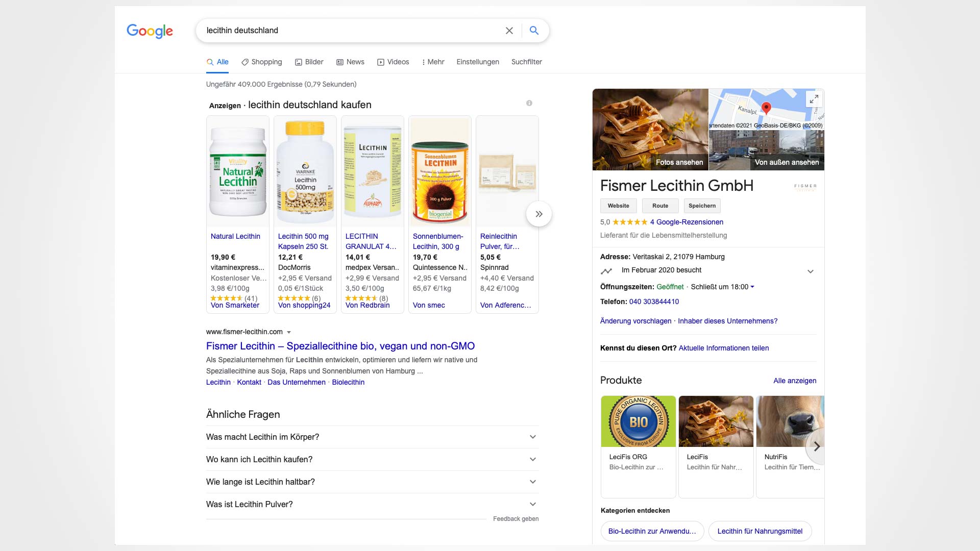Screen dimensions: 980x551
Task: Show next products with the arrow button
Action: pyautogui.click(x=817, y=446)
